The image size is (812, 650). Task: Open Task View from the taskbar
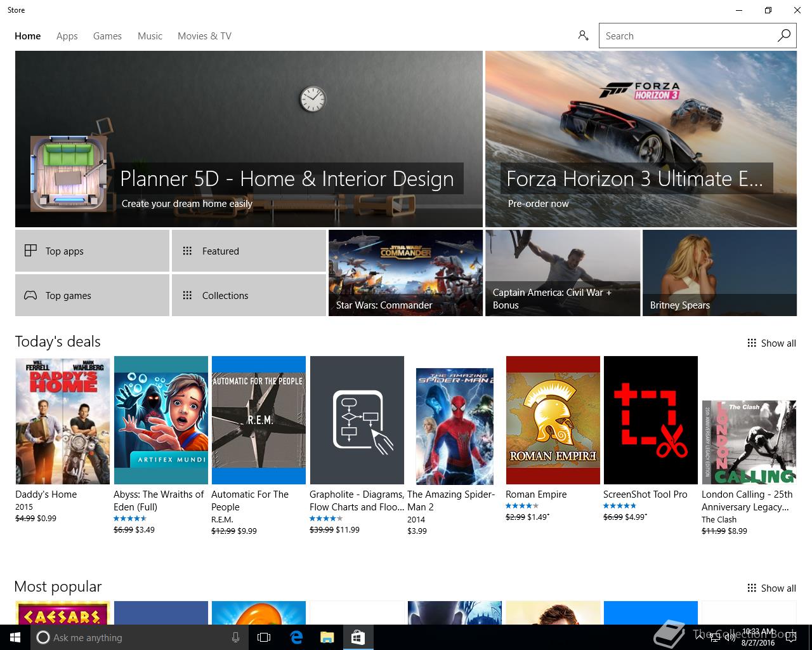click(264, 637)
